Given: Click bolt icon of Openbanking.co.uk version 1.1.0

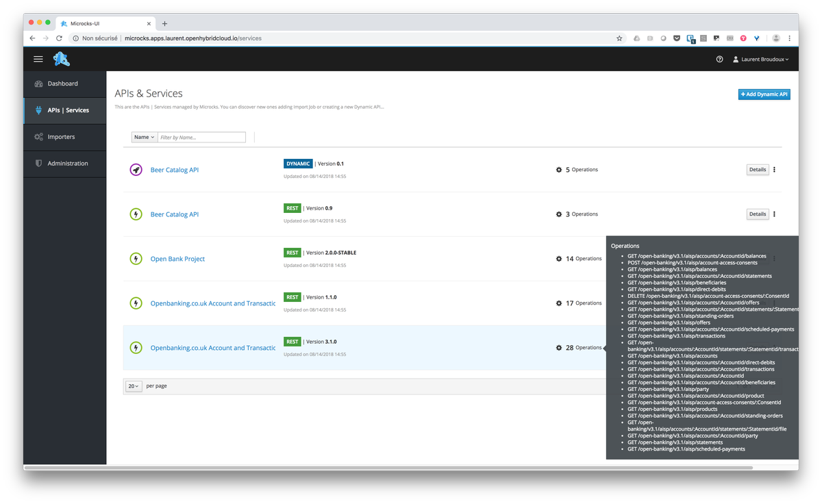Looking at the screenshot, I should click(x=136, y=303).
